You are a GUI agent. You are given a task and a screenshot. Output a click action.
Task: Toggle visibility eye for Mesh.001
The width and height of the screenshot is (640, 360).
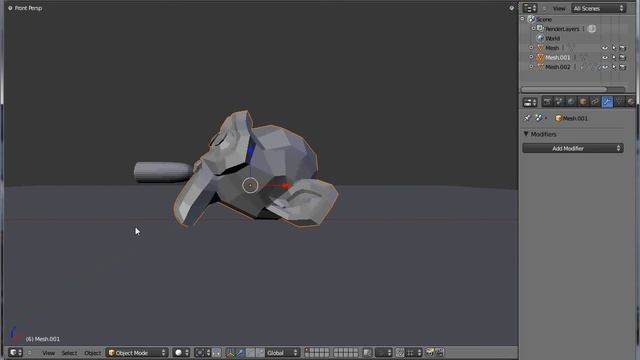tap(604, 58)
